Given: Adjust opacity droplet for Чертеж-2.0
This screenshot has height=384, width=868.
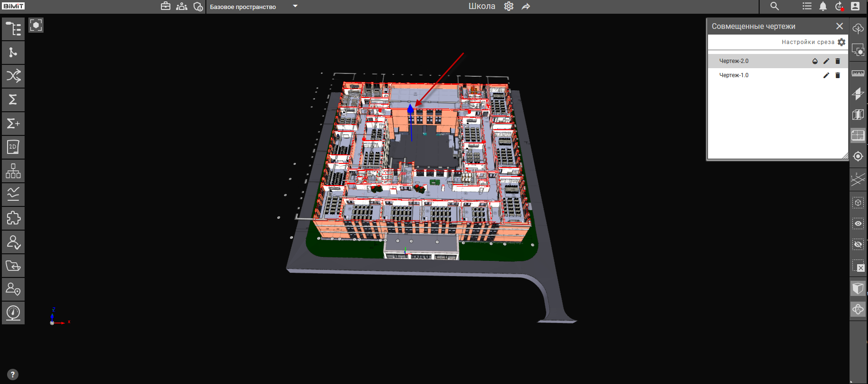Looking at the screenshot, I should 815,61.
